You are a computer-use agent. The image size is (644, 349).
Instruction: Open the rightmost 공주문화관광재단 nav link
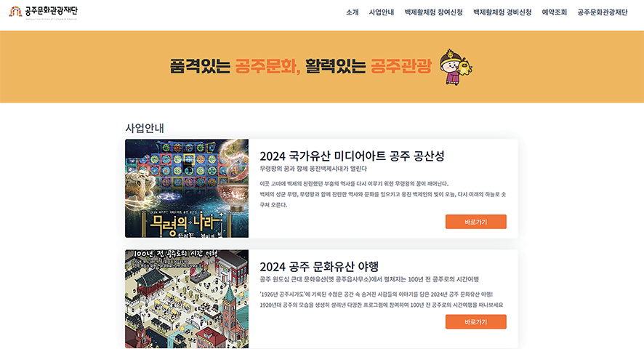tap(602, 12)
